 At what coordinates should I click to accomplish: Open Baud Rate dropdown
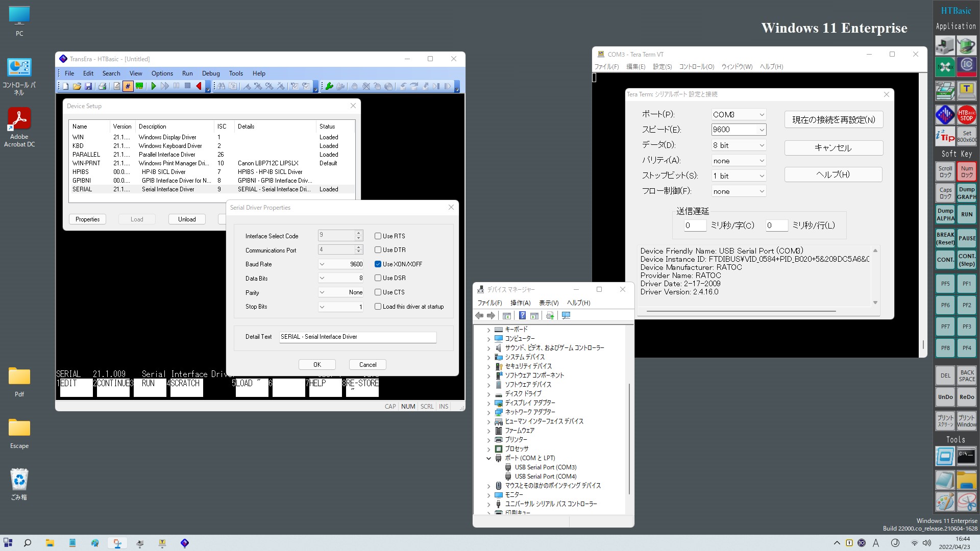click(x=322, y=264)
